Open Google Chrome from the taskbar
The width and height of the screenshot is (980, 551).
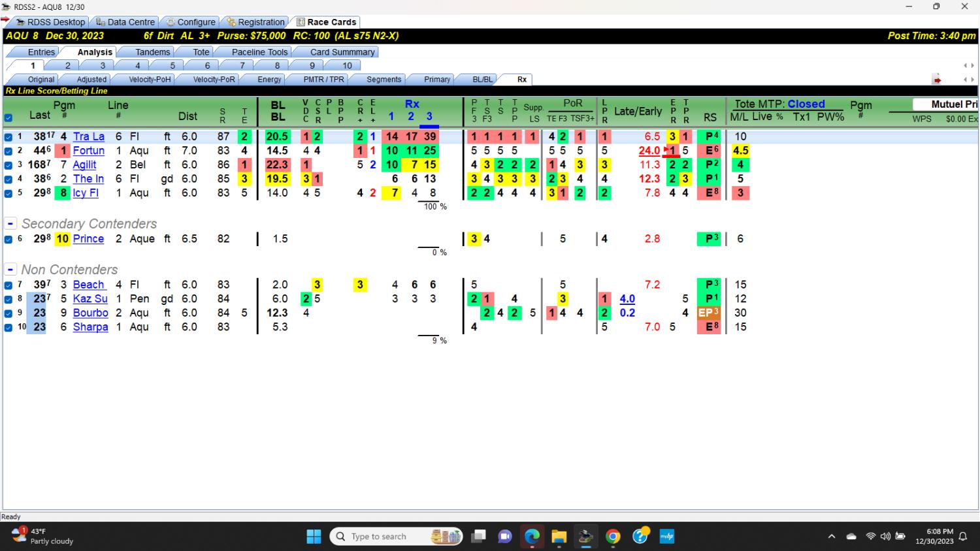tap(612, 537)
